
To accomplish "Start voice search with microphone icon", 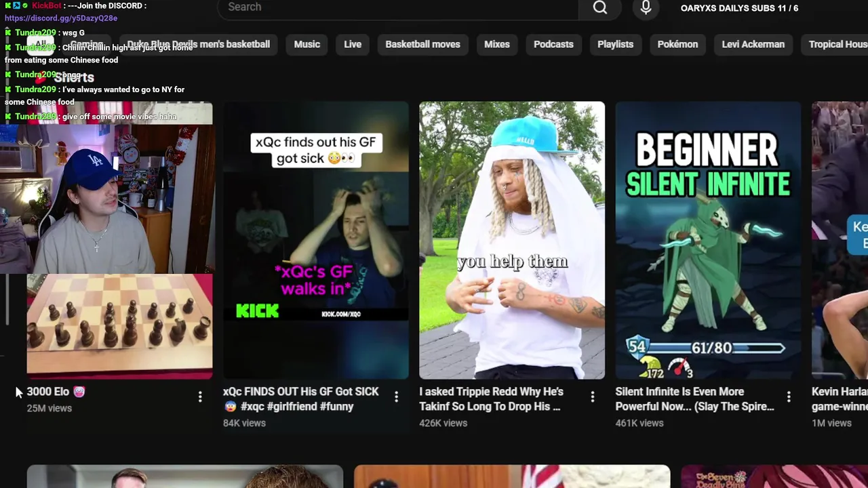I will click(x=646, y=7).
